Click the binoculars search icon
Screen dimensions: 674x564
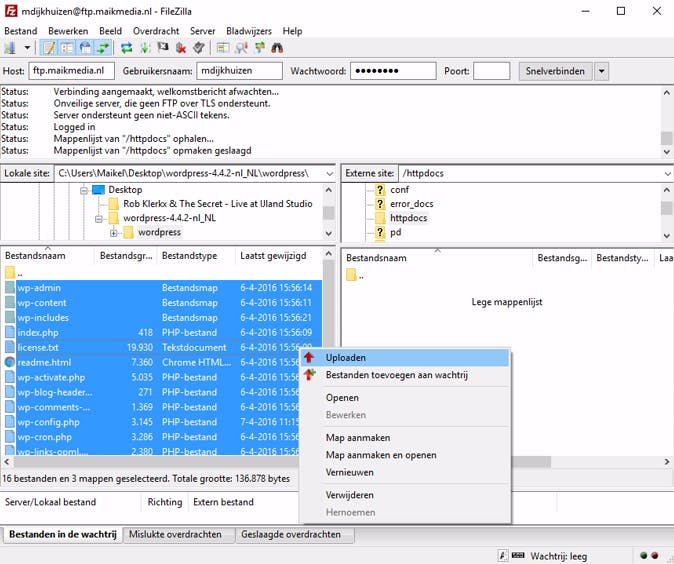click(277, 48)
